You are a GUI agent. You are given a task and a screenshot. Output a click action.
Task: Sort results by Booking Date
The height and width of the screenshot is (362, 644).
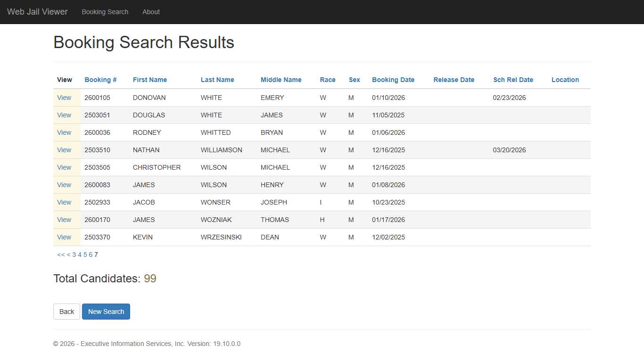pos(393,80)
